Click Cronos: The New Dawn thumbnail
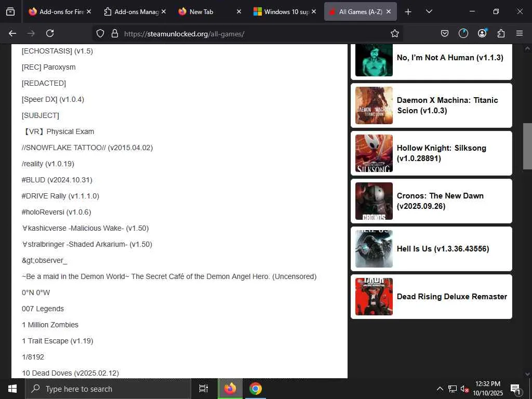This screenshot has width=532, height=399. [x=374, y=201]
